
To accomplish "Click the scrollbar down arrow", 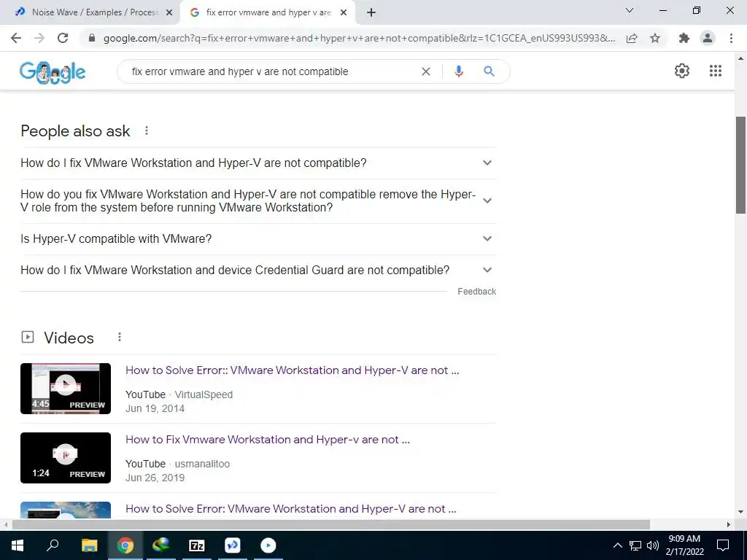I will (740, 512).
